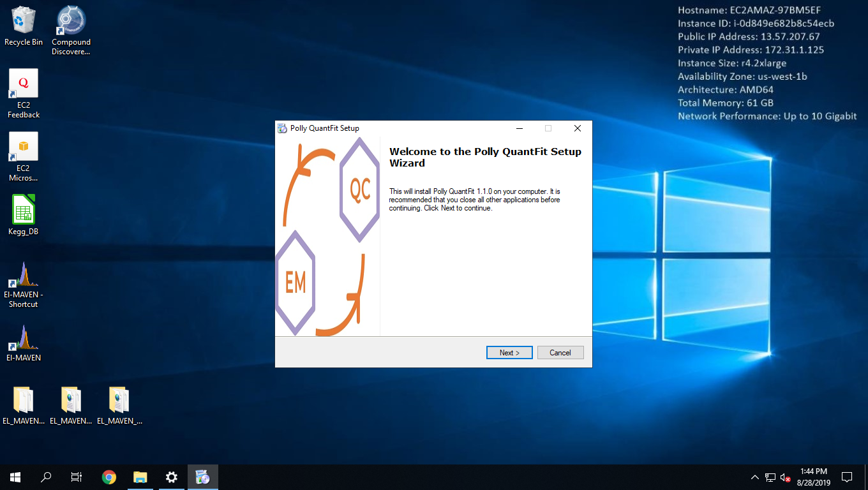The width and height of the screenshot is (868, 490).
Task: Click the 'Hostname: EC2AMAZ-97BM5EF' desktop text
Action: click(x=749, y=10)
